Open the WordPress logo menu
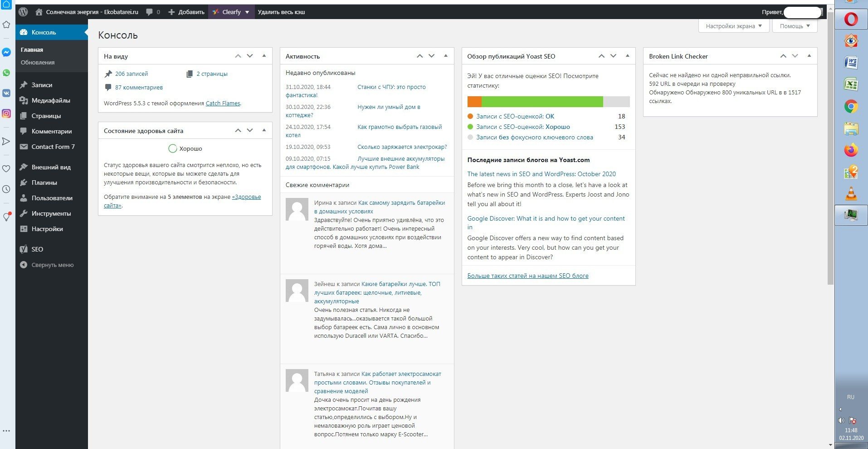The width and height of the screenshot is (868, 449). pyautogui.click(x=23, y=12)
